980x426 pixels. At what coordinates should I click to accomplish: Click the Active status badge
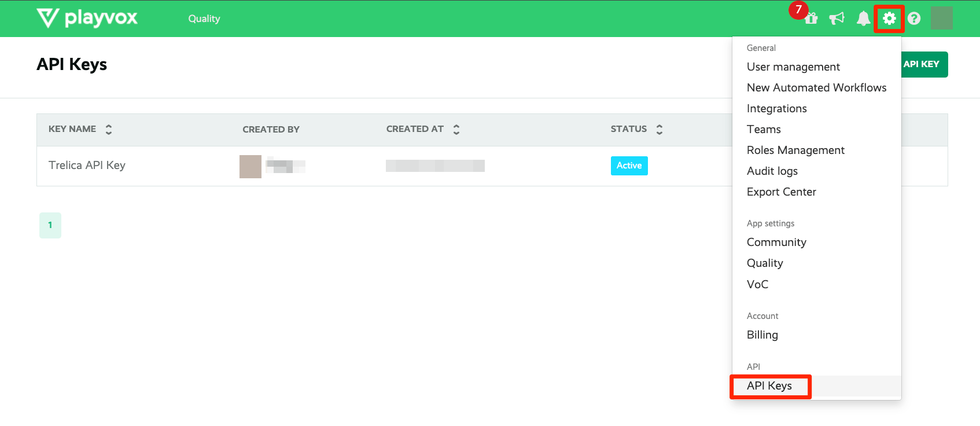click(x=629, y=166)
